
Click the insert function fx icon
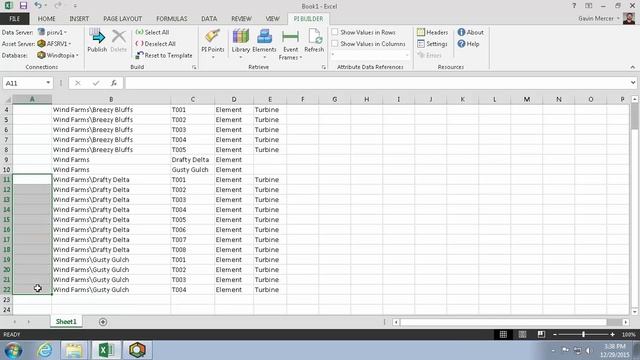[113, 83]
